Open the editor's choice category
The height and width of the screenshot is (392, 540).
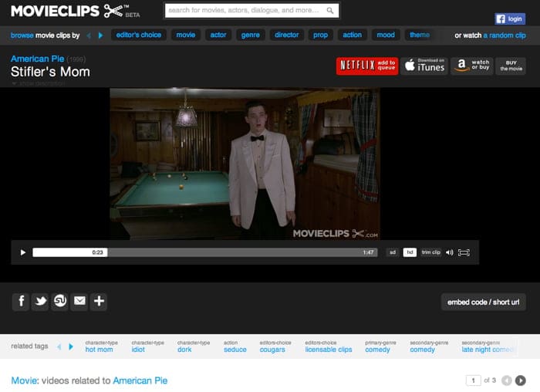[139, 35]
